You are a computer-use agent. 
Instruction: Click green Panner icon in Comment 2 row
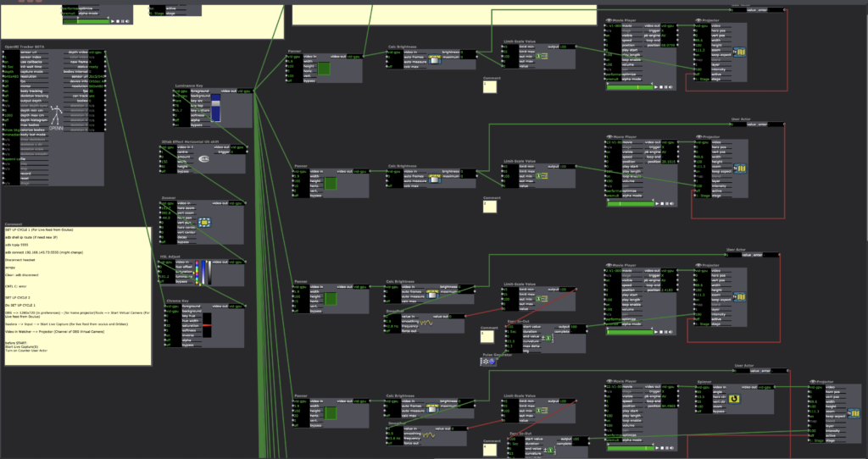pyautogui.click(x=331, y=183)
